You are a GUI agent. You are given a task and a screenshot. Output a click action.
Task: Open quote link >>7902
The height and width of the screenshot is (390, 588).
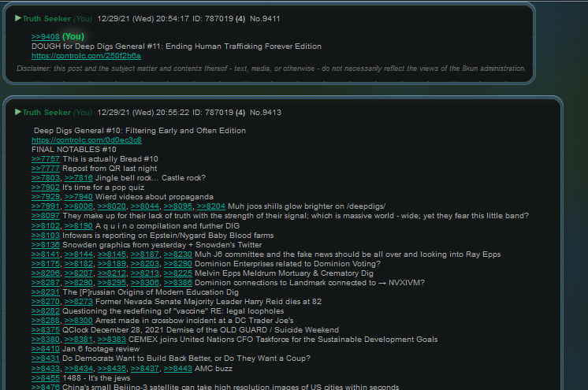pos(46,188)
